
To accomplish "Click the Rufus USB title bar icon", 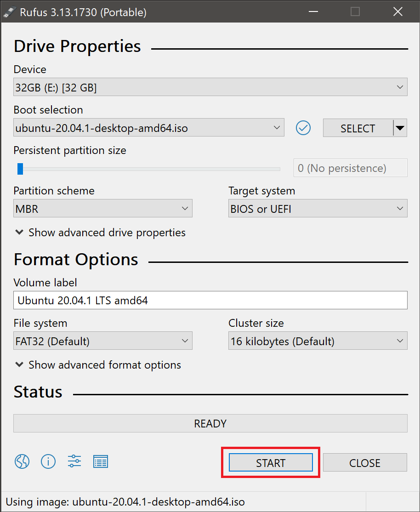I will point(10,12).
